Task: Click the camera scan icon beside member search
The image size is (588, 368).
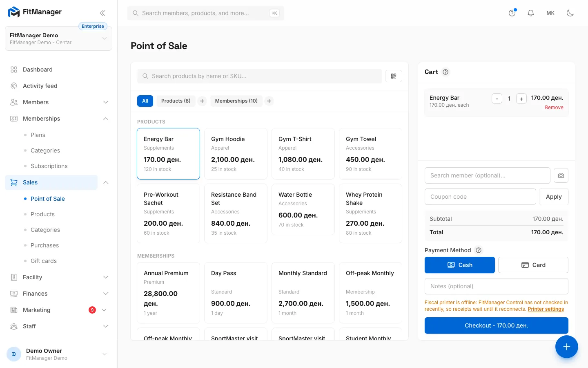Action: (x=561, y=175)
